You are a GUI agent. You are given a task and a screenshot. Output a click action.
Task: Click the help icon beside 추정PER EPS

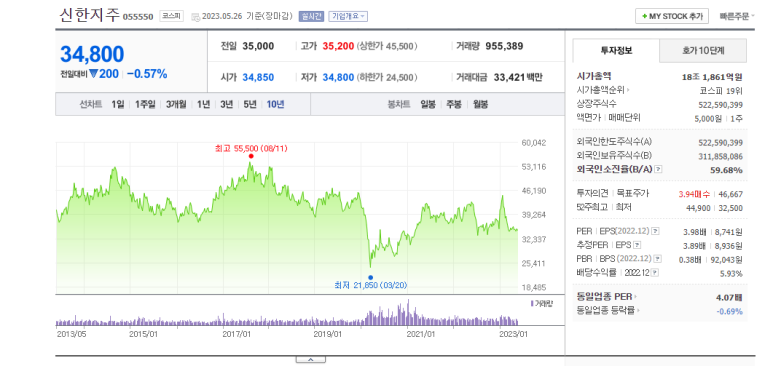[637, 245]
